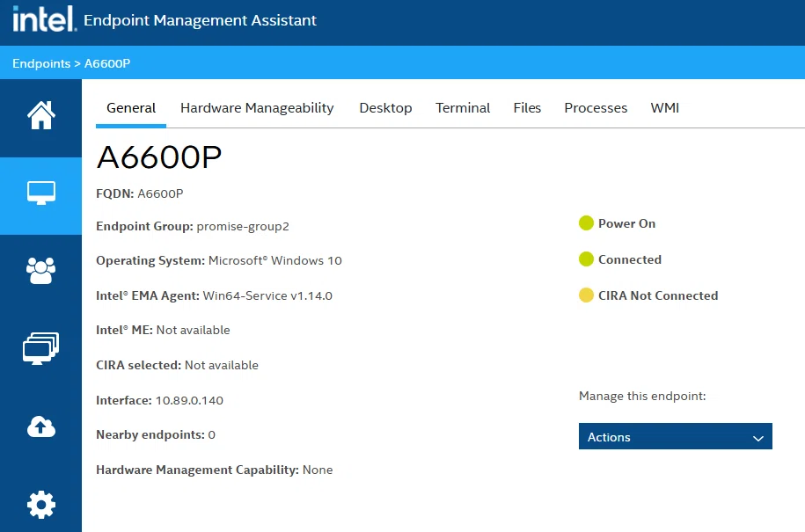Click the green Power On status indicator
Image resolution: width=805 pixels, height=532 pixels.
click(586, 223)
